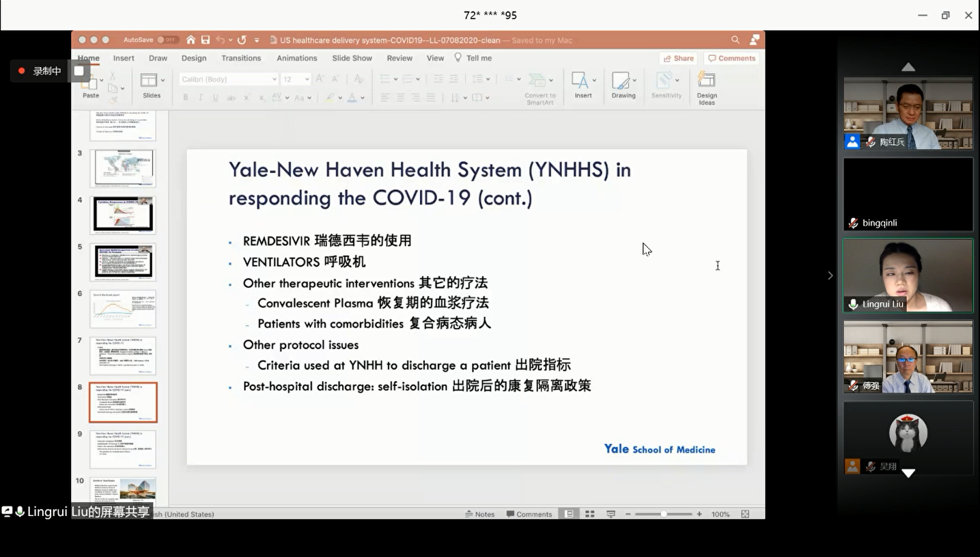
Task: Open the Slide Show tab
Action: coord(352,58)
